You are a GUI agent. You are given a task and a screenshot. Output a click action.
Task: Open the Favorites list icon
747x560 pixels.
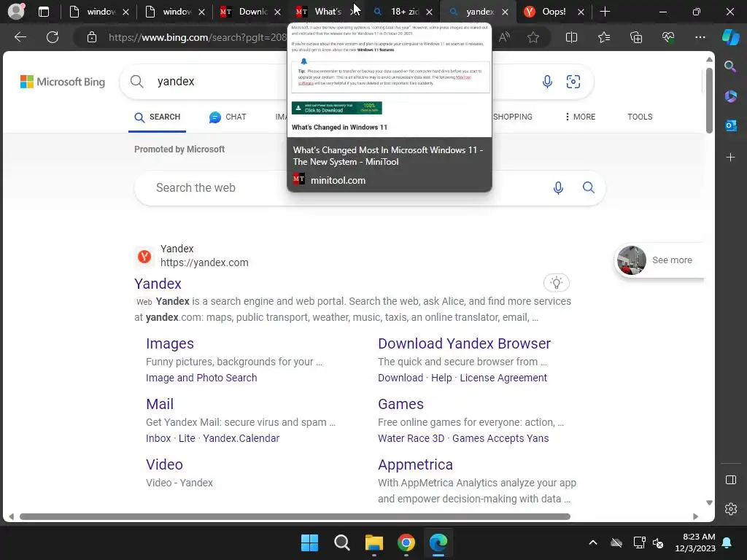[603, 37]
